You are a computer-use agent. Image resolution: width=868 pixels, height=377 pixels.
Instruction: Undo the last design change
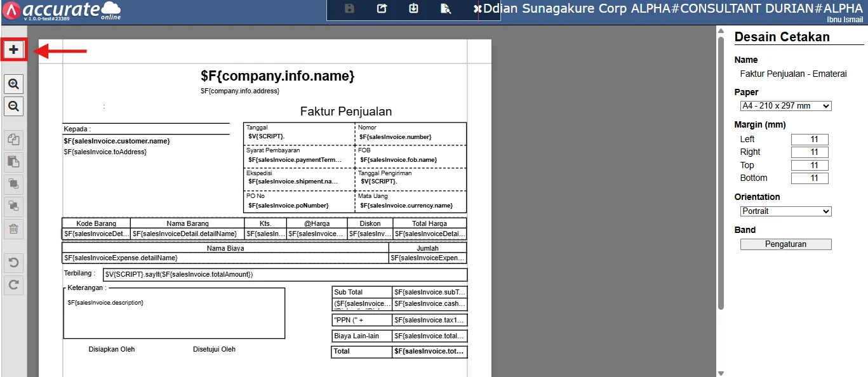coord(13,262)
